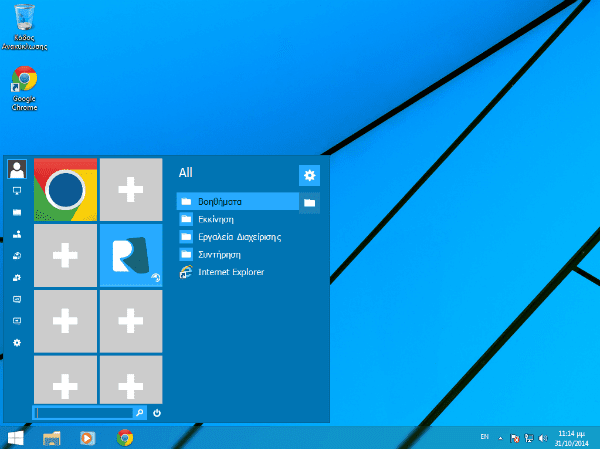
Task: Expand the Εκκίνηση folder
Action: pos(215,220)
